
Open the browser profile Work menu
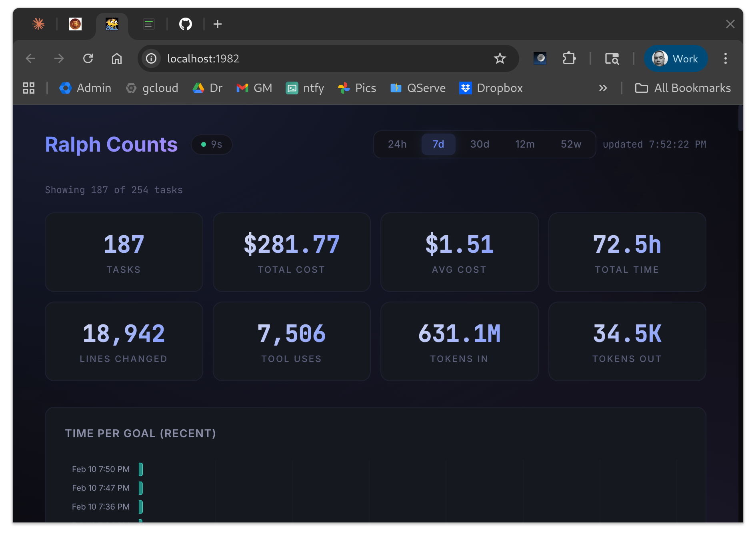pos(676,58)
